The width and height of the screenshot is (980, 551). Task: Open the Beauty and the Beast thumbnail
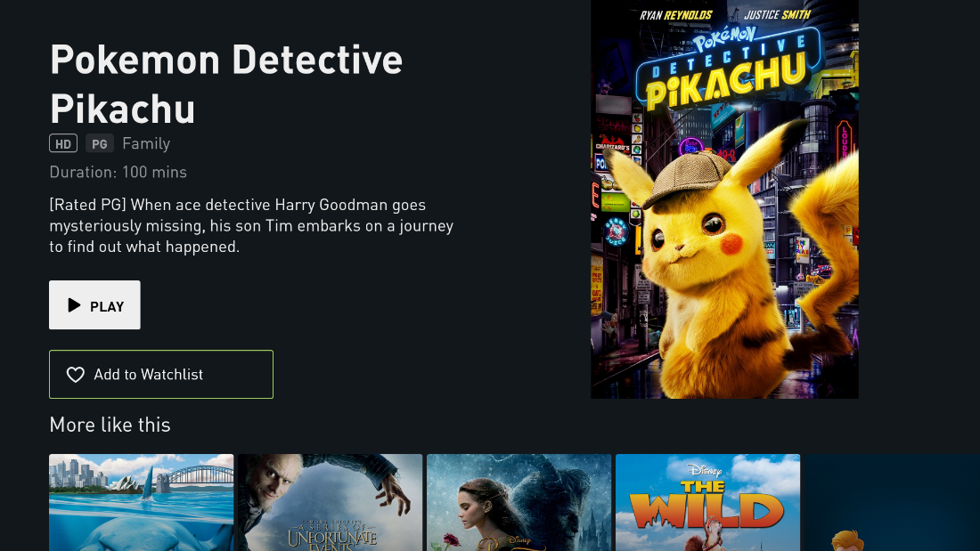[x=519, y=502]
